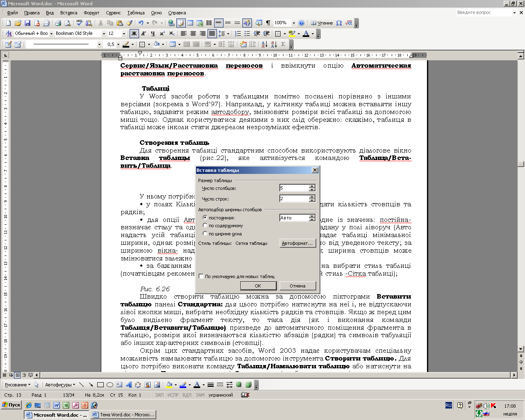
Task: Undo the last action
Action: coord(141,23)
